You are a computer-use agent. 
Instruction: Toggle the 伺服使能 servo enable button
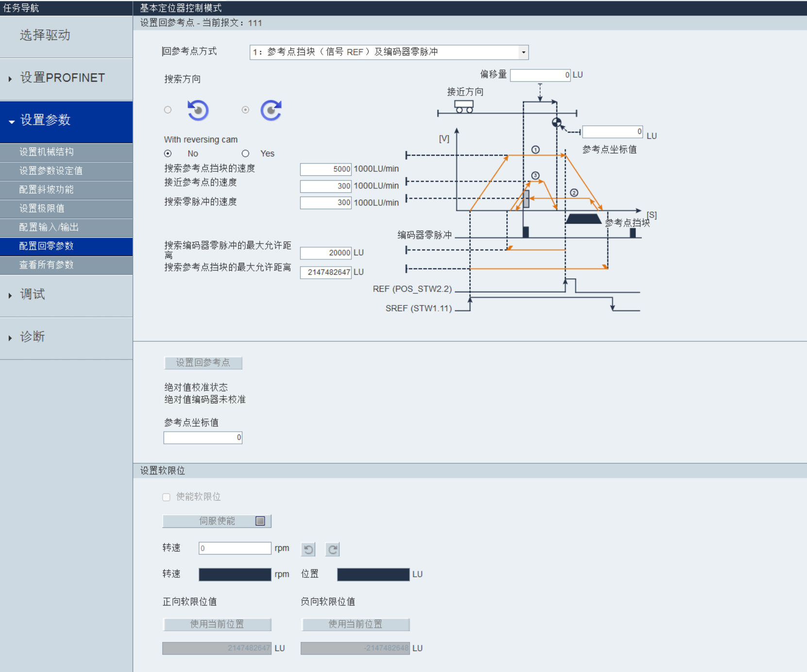(216, 521)
